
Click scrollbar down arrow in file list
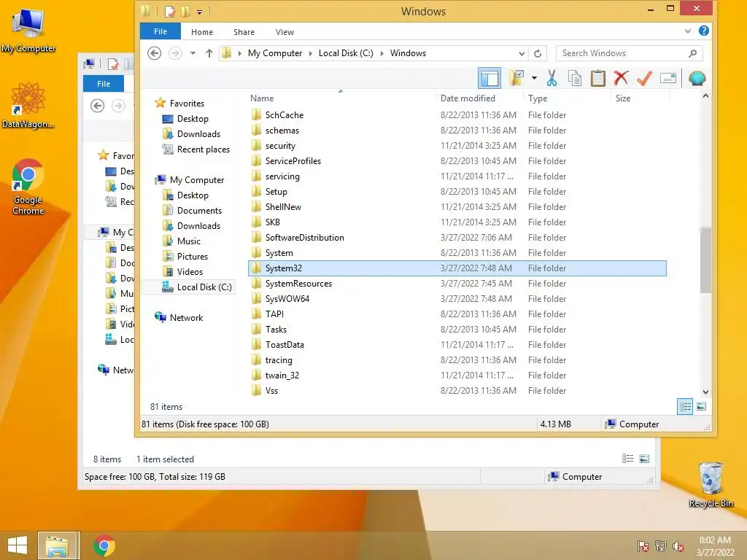[x=705, y=392]
